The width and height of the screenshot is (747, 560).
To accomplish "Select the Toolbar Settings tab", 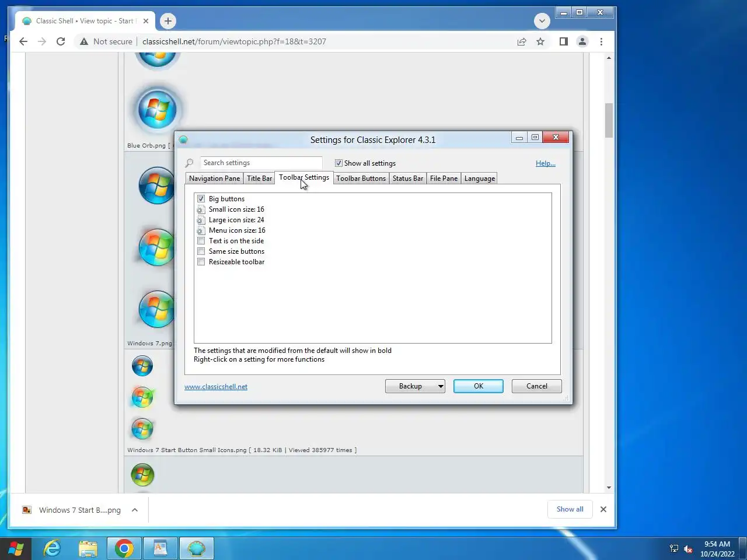I will click(x=304, y=177).
